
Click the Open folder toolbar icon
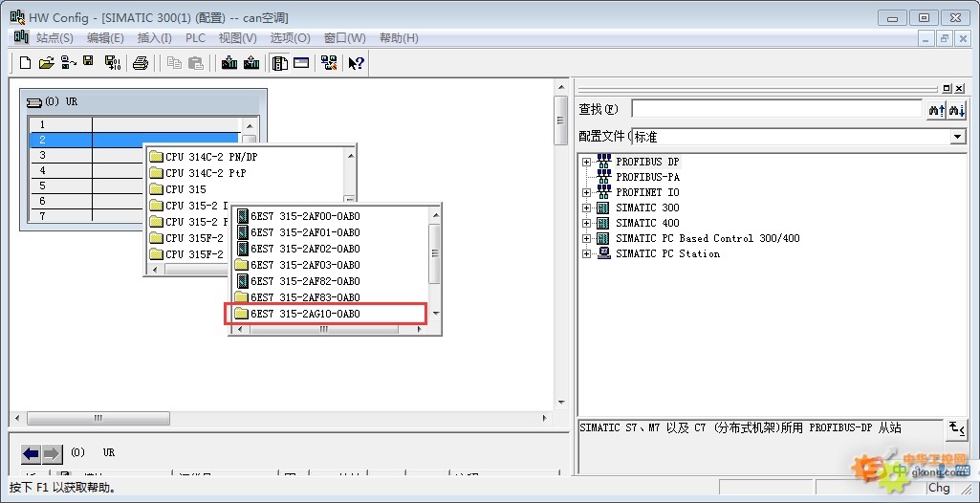tap(46, 62)
